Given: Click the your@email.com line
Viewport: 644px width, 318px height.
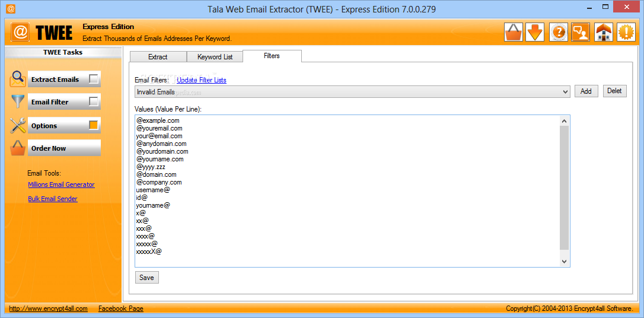Looking at the screenshot, I should coord(159,136).
